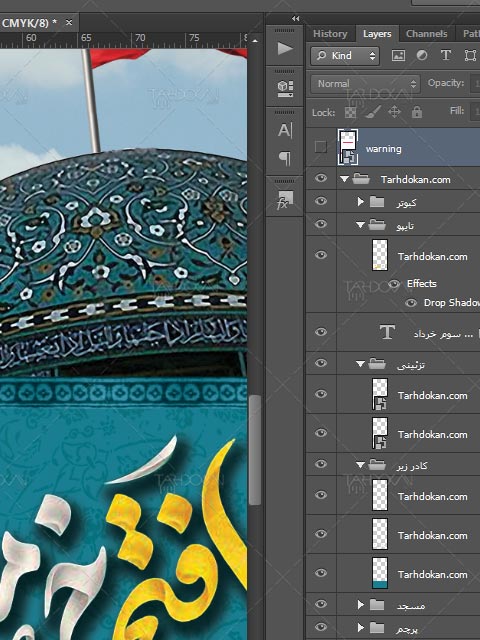Click the canvas scroll-up arrow
Screen dimensions: 480x640
pos(255,41)
